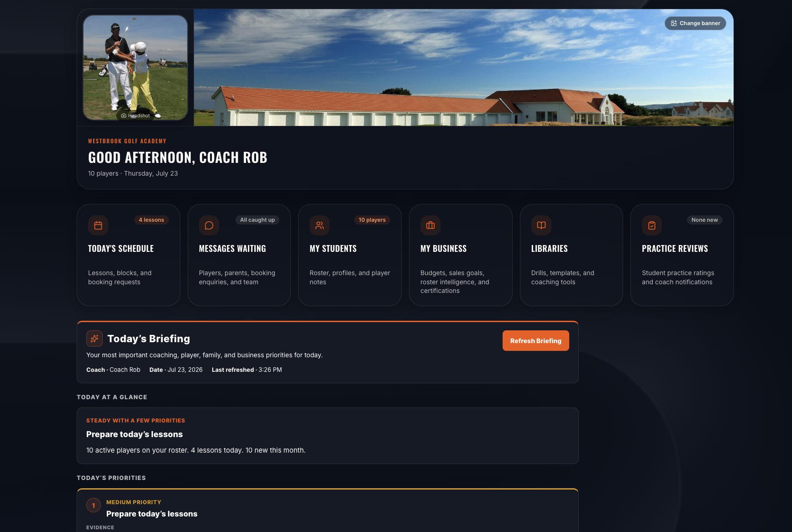792x532 pixels.
Task: Click the 'Today at a Glance' section label
Action: click(x=112, y=397)
